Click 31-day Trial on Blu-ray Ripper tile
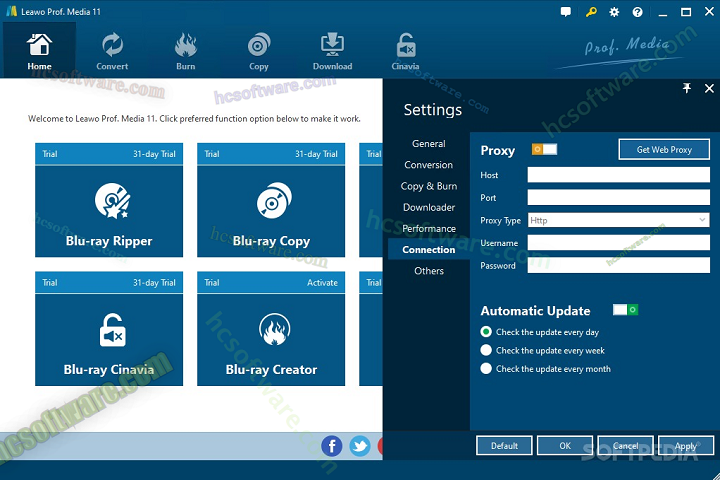720x480 pixels. pos(154,154)
